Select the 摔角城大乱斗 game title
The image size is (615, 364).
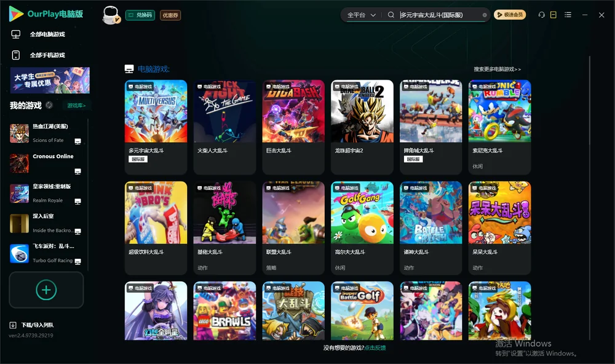[418, 151]
